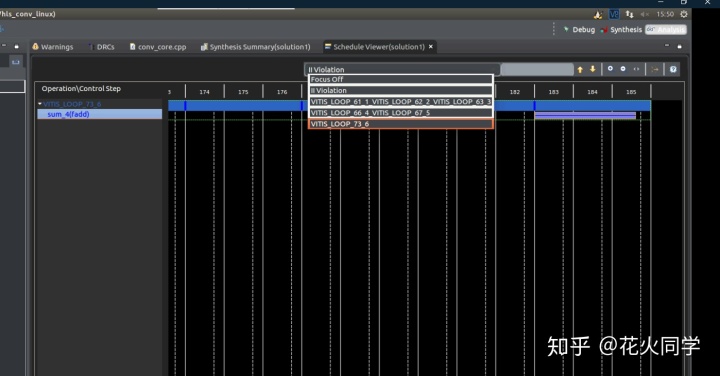Pick VITIS_LOOP_73_6 option in dropdown list
The height and width of the screenshot is (376, 720).
[400, 124]
